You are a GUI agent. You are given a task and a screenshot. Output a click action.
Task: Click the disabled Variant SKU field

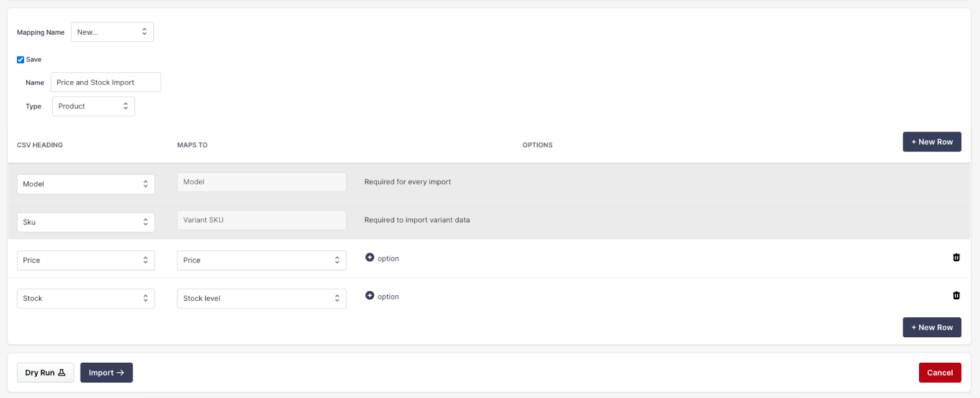pyautogui.click(x=262, y=220)
